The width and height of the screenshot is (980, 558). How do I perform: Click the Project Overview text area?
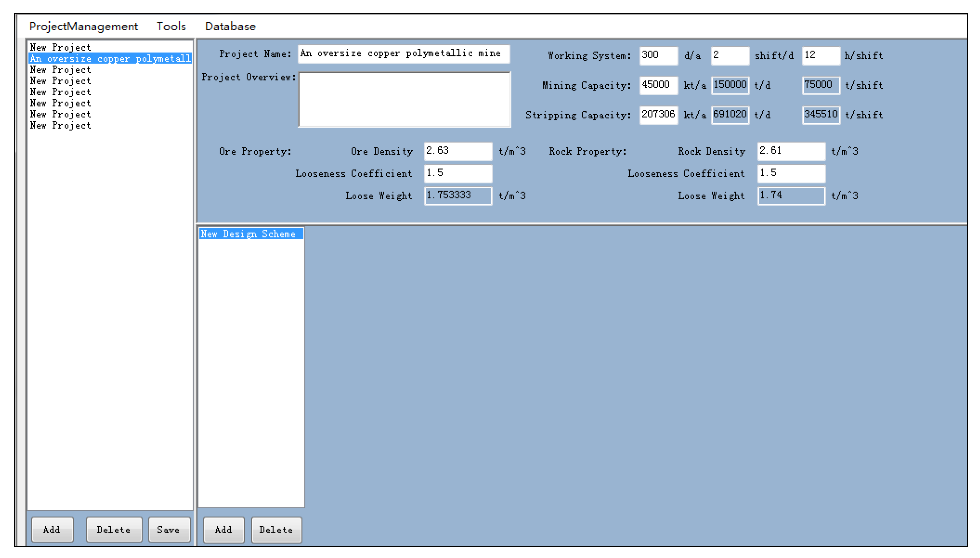pyautogui.click(x=405, y=100)
